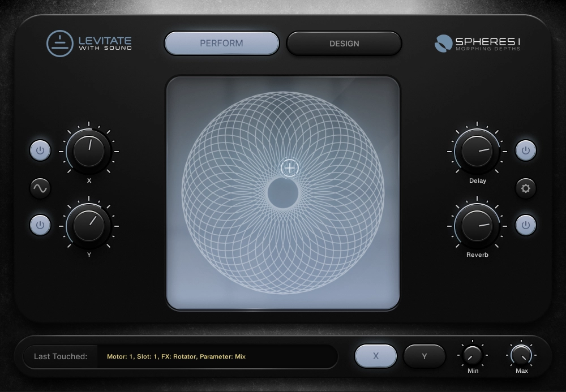Click the Spheres I morphing depths logo

(x=479, y=44)
